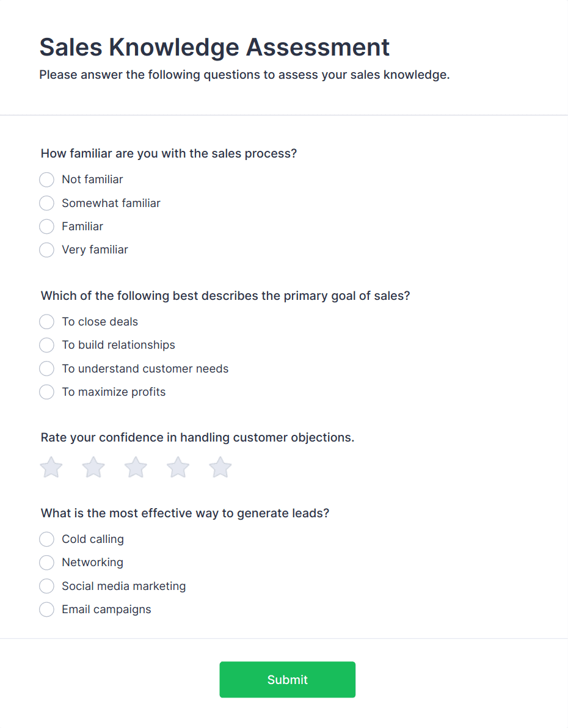This screenshot has height=728, width=568.
Task: Click the second rating star
Action: [93, 468]
